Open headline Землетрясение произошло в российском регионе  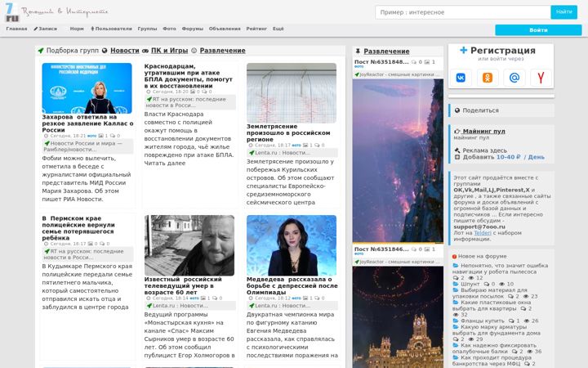pyautogui.click(x=288, y=133)
